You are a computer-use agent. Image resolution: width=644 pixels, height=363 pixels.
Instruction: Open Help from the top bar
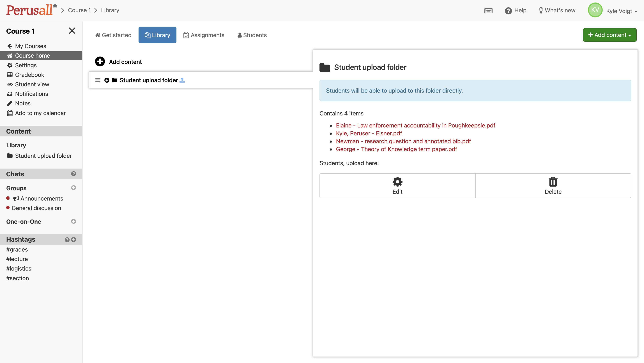[x=516, y=10]
